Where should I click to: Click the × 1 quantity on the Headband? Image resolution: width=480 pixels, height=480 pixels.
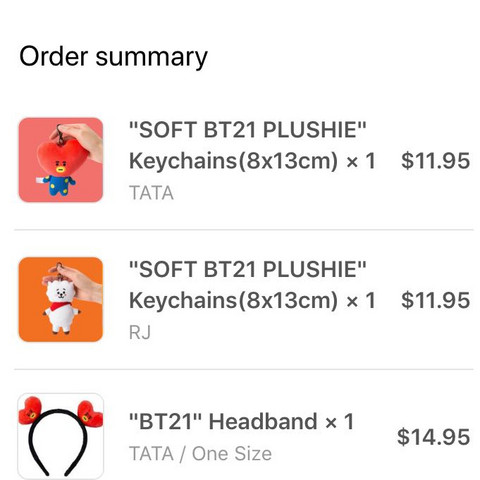tap(340, 422)
